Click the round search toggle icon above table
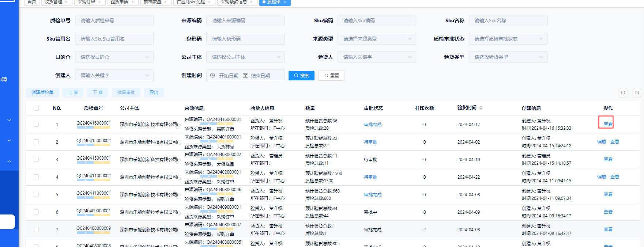This screenshot has width=644, height=247. click(623, 93)
